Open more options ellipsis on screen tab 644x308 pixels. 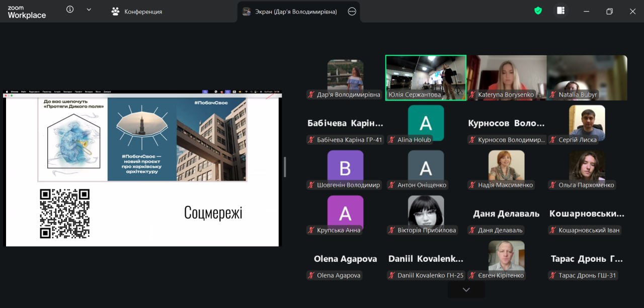point(352,12)
